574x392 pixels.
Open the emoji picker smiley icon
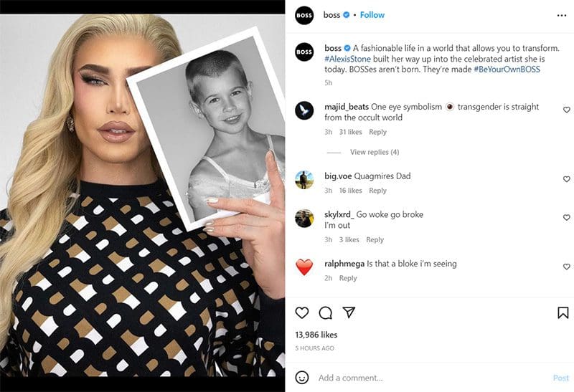click(x=302, y=378)
